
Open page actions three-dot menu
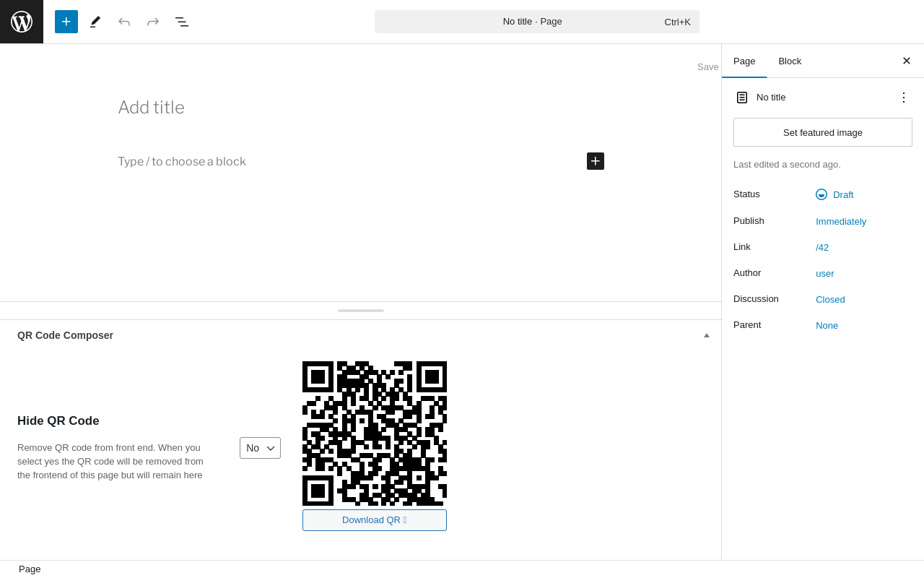(904, 98)
